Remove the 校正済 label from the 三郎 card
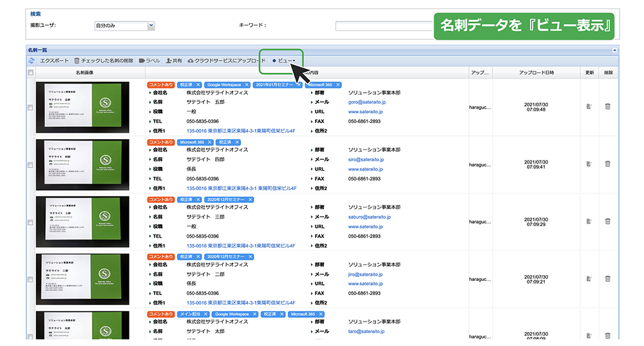This screenshot has width=644, height=346. pyautogui.click(x=198, y=200)
